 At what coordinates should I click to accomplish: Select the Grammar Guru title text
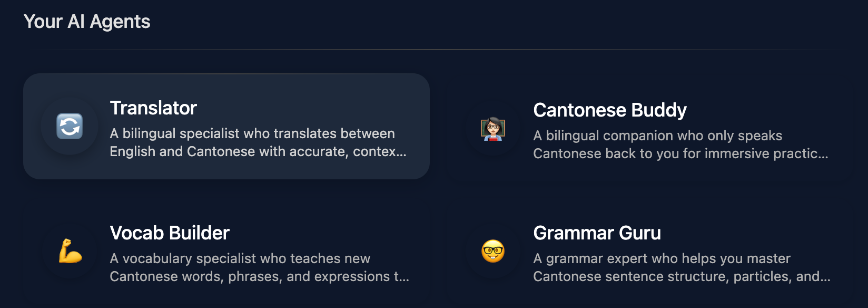click(597, 233)
